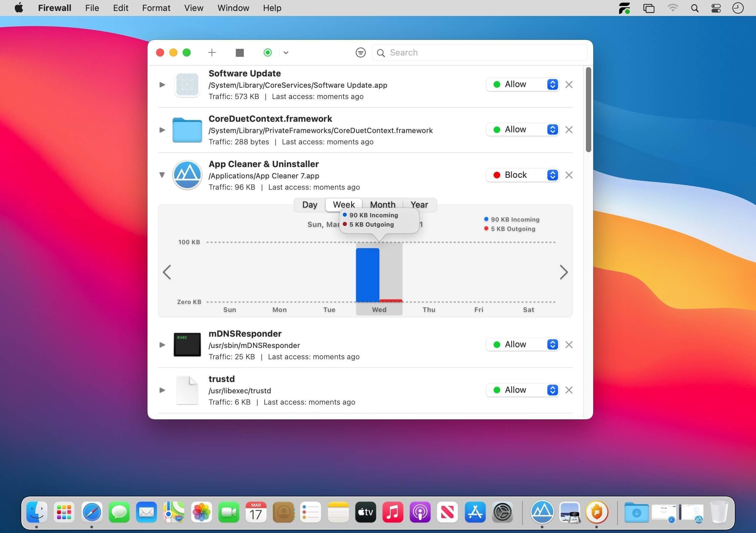Click the plus icon to add a rule
This screenshot has width=756, height=533.
[x=212, y=53]
